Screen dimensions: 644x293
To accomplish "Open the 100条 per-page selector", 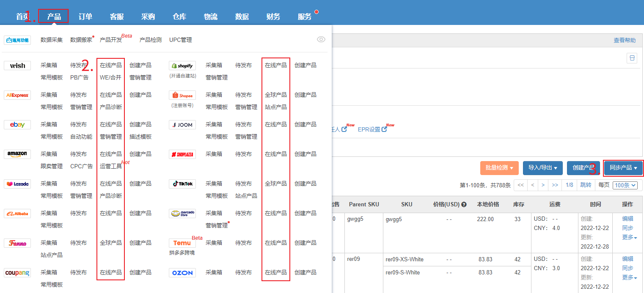I will pos(625,185).
